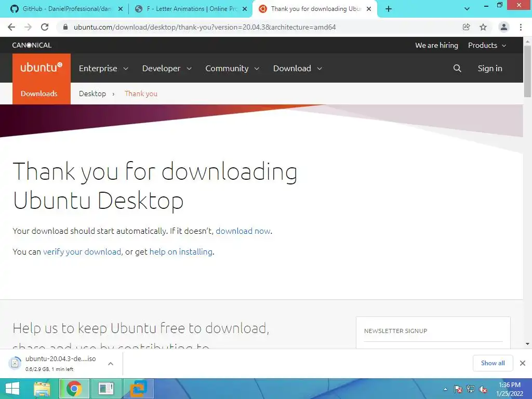Open options arrow for the ubuntu ISO download
532x399 pixels.
coord(111,363)
